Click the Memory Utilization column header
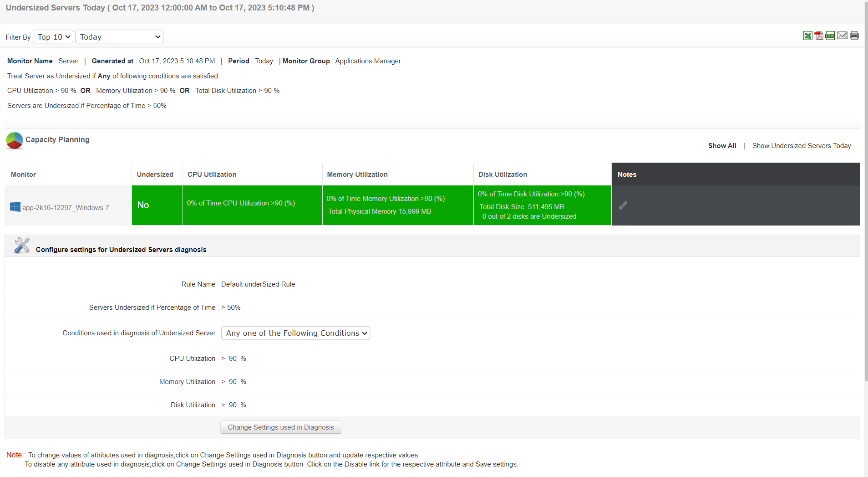This screenshot has height=477, width=868. [x=357, y=174]
